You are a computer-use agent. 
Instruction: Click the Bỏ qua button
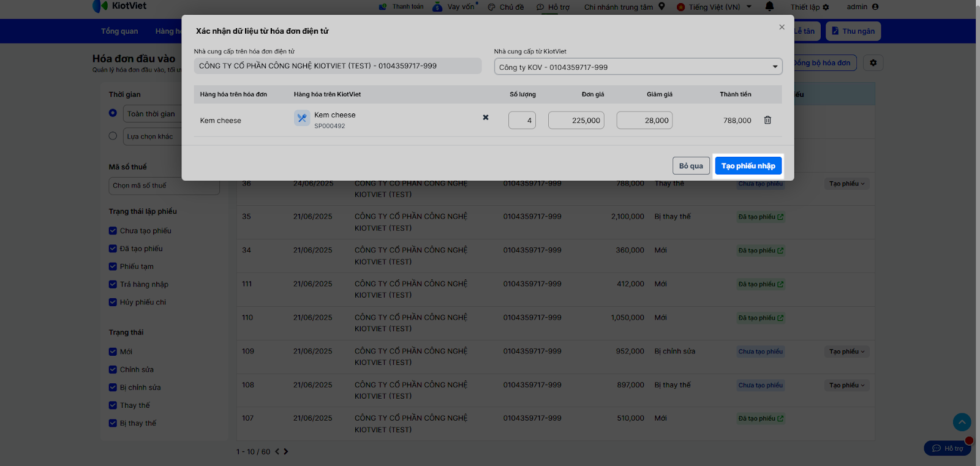[x=691, y=166]
